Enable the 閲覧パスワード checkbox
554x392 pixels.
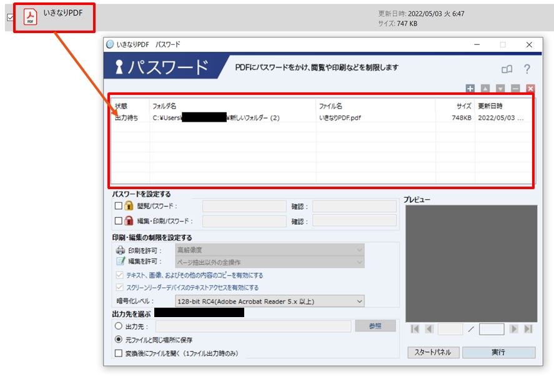tap(119, 205)
